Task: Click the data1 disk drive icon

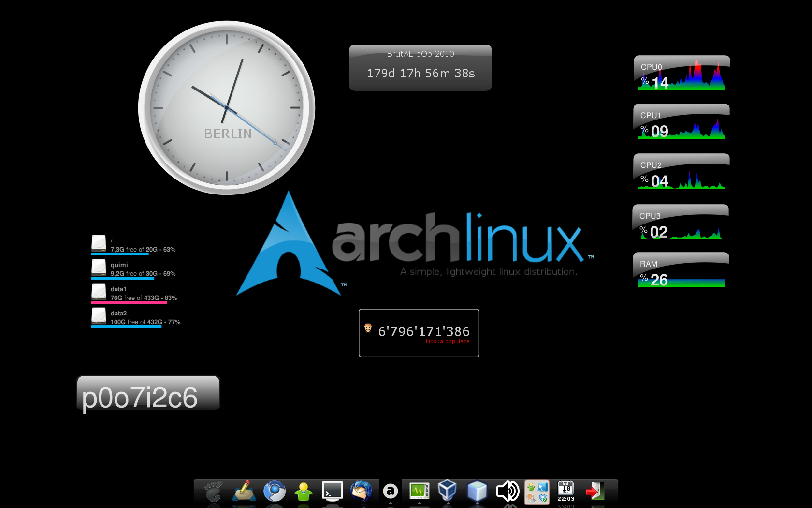Action: point(99,291)
